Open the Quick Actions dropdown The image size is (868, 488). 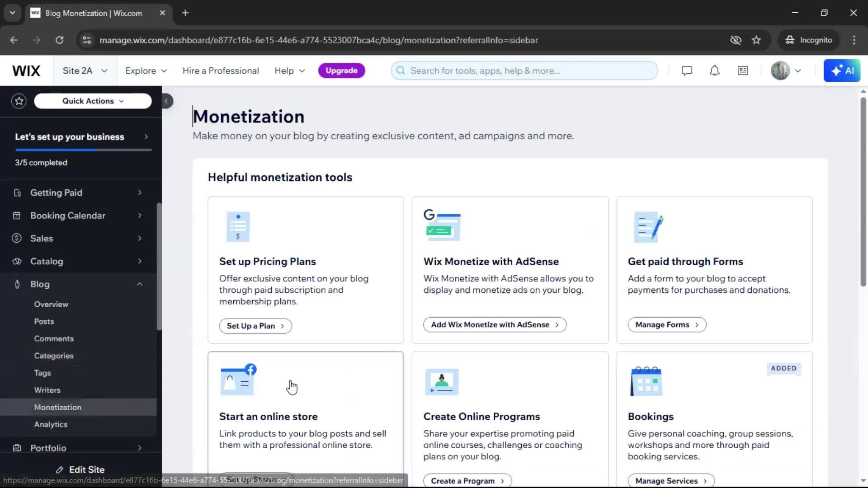93,101
